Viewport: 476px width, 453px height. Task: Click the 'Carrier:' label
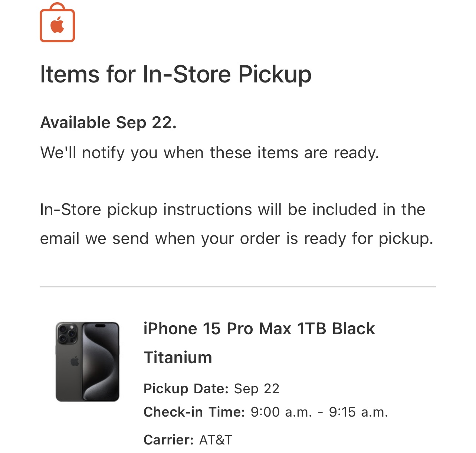[x=169, y=440]
